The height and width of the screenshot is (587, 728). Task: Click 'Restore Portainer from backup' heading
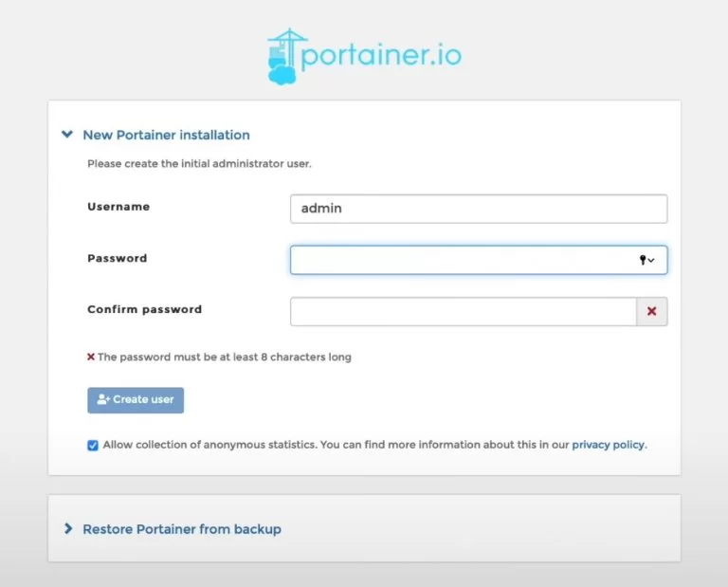click(x=182, y=529)
